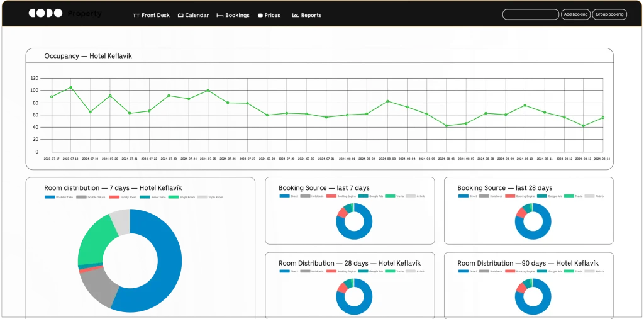Click the occupancy peak point on 2024-07-25

208,91
